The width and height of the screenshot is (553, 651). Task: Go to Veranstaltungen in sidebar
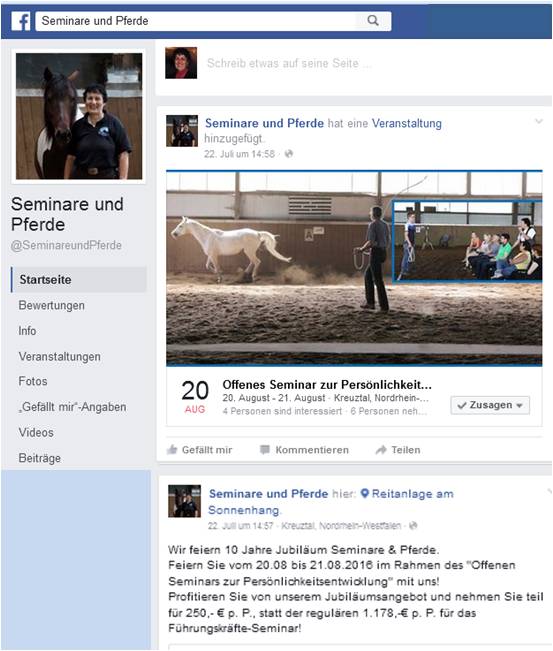click(x=59, y=357)
